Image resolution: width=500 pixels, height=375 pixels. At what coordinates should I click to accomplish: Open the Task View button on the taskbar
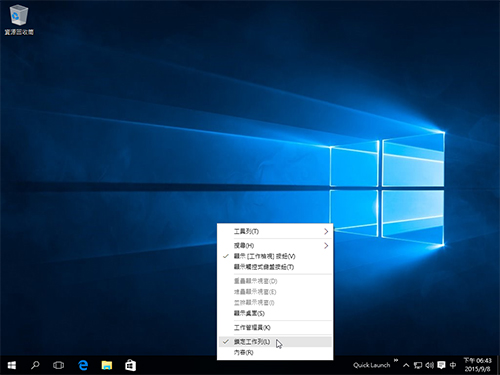pos(58,365)
